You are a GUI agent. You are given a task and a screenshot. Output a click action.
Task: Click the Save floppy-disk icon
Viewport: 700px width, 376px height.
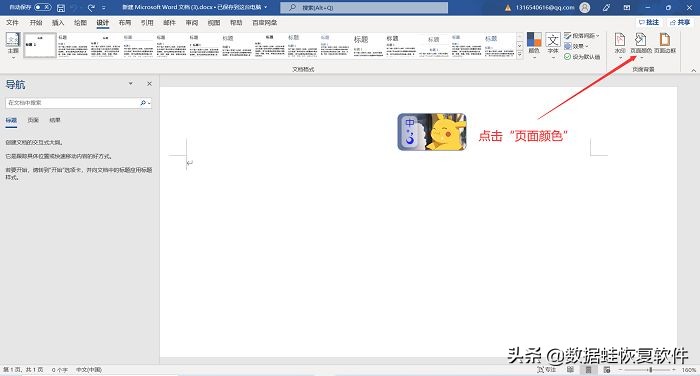coord(61,8)
